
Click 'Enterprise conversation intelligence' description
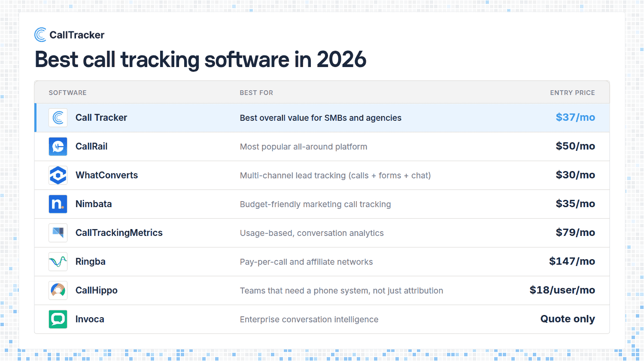[x=309, y=320]
